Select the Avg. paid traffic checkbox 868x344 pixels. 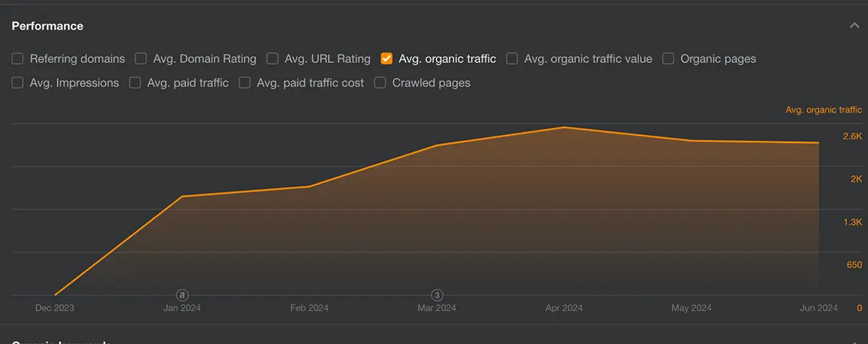tap(135, 83)
